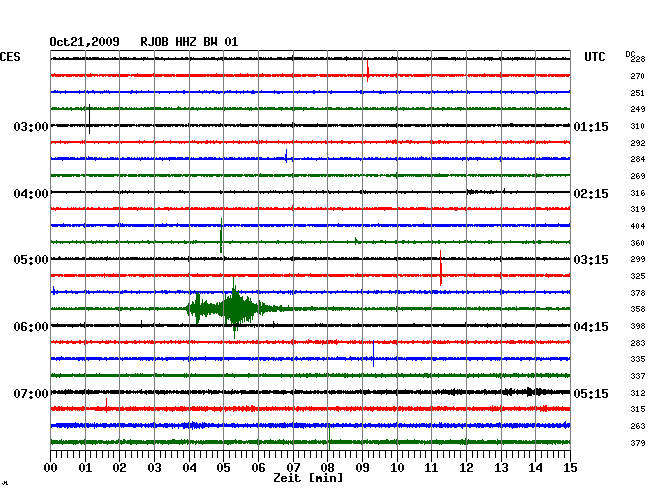Click the 05 minute axis tick label
This screenshot has height=494, width=650.
click(x=223, y=468)
